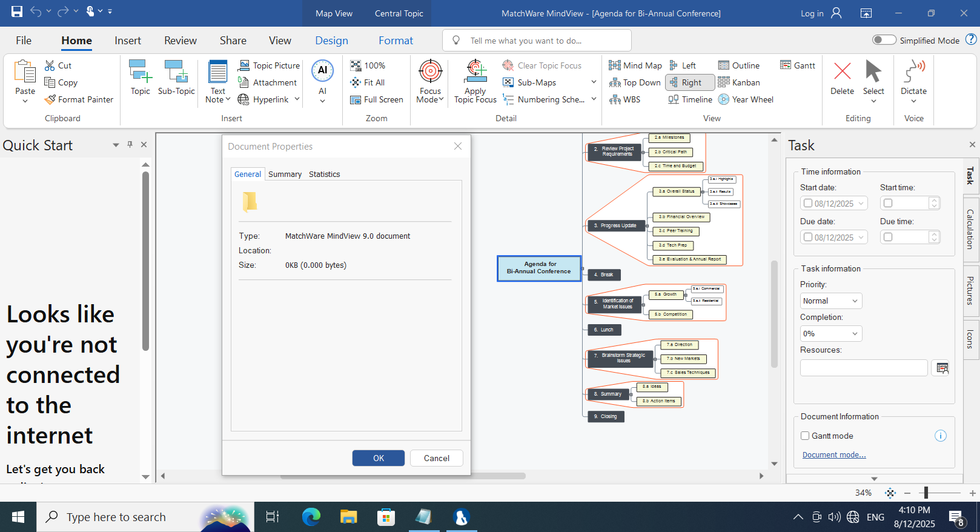The height and width of the screenshot is (532, 980).
Task: Enable the Gantt mode checkbox
Action: tap(805, 436)
